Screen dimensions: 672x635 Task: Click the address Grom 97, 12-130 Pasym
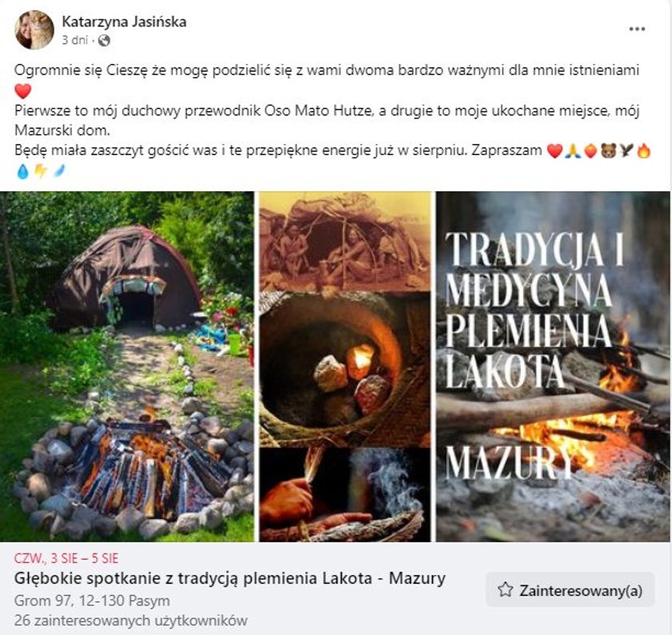[x=92, y=601]
